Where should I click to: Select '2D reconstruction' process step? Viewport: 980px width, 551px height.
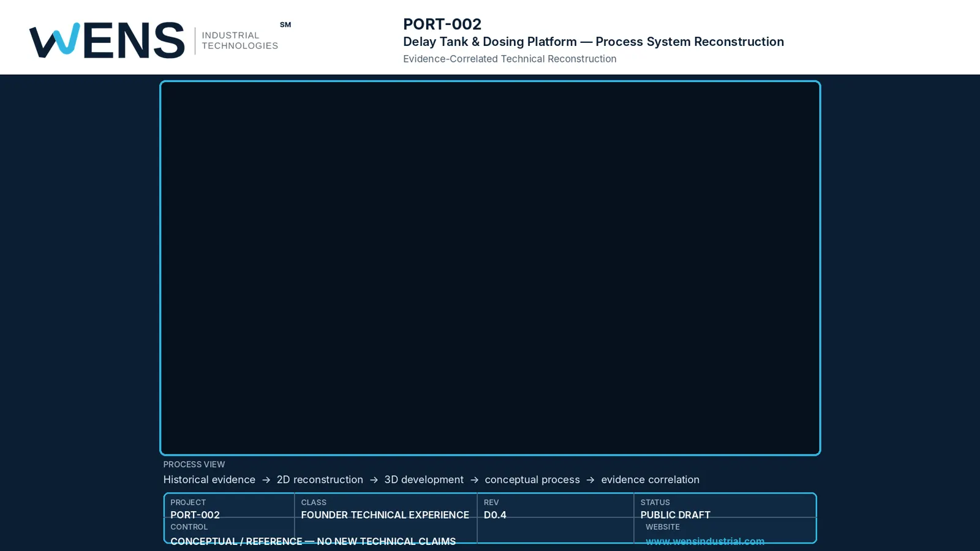[320, 480]
